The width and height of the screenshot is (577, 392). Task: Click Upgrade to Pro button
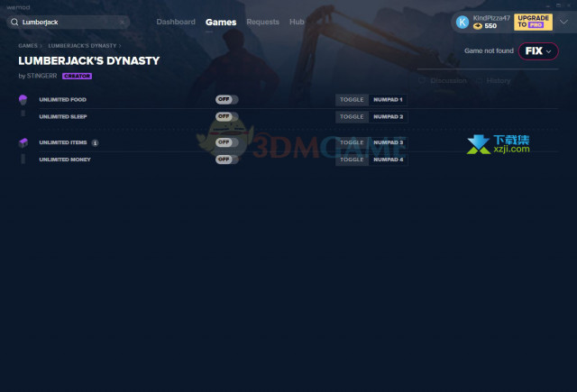pyautogui.click(x=533, y=22)
